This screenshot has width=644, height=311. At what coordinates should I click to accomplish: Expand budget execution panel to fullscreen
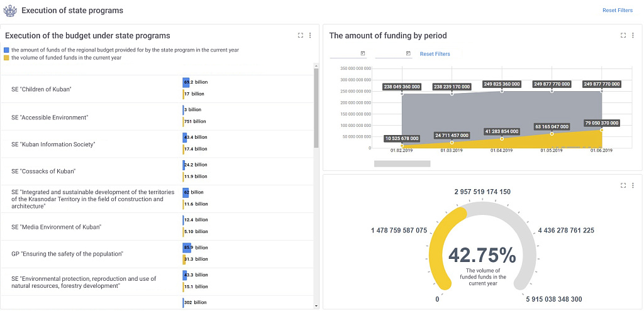300,36
